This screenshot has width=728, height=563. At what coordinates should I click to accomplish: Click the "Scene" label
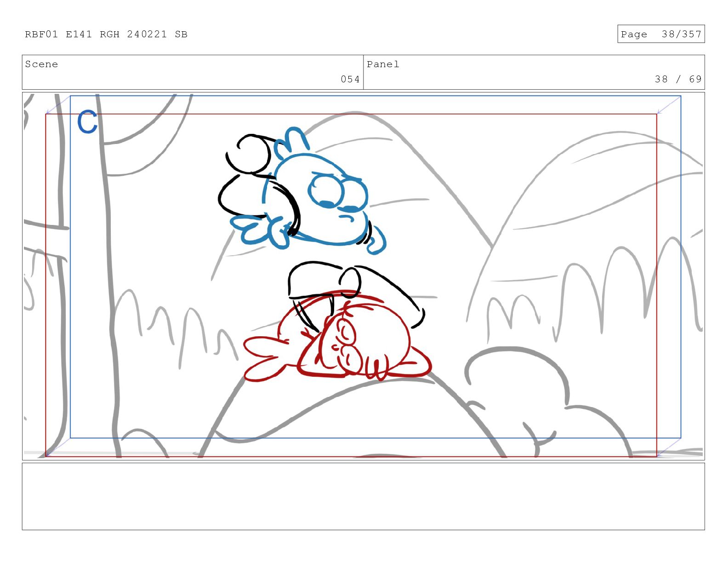click(42, 64)
